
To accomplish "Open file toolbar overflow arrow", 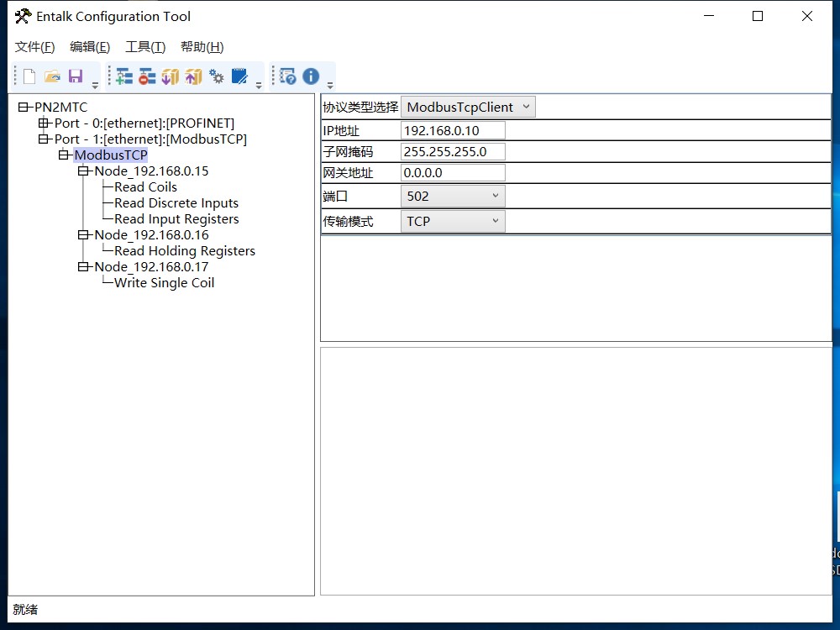I will [95, 85].
